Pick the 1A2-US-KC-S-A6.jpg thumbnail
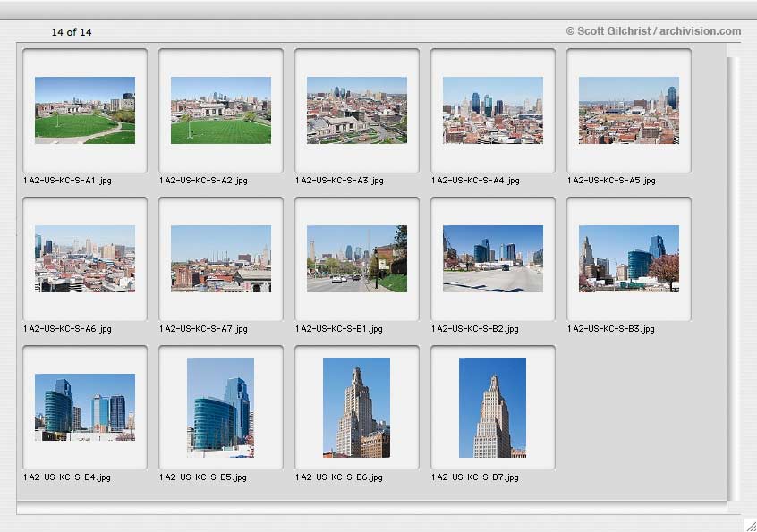 pos(85,258)
